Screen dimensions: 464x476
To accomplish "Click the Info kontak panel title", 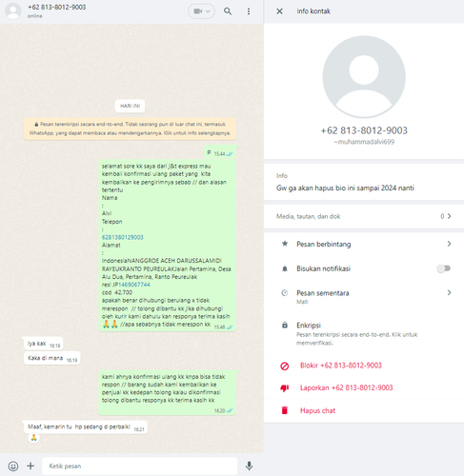I will [x=313, y=11].
